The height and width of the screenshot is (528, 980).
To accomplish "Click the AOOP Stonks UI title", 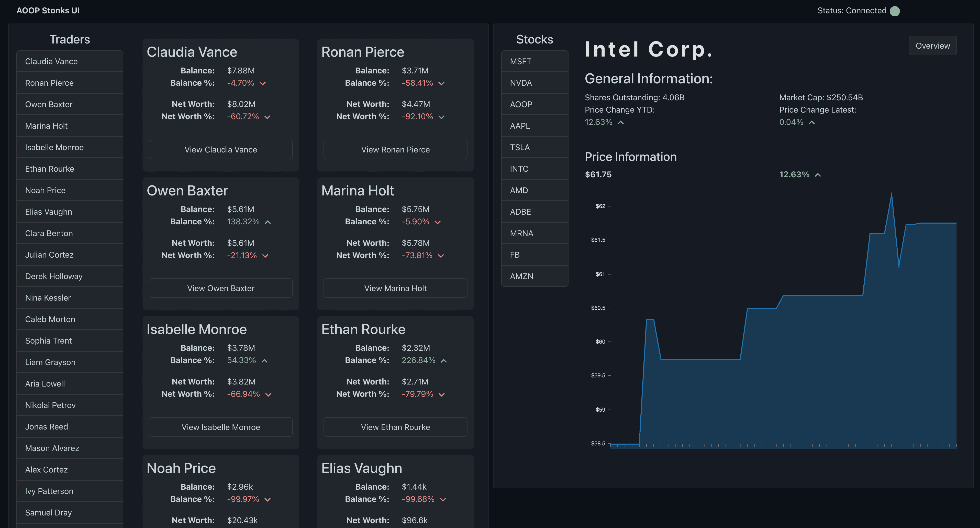I will (48, 10).
